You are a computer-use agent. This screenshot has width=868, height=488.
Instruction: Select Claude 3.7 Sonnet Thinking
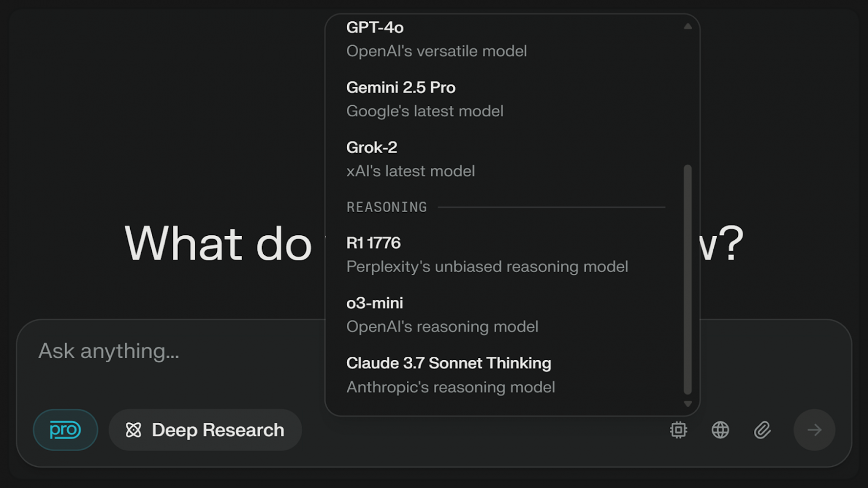point(448,363)
